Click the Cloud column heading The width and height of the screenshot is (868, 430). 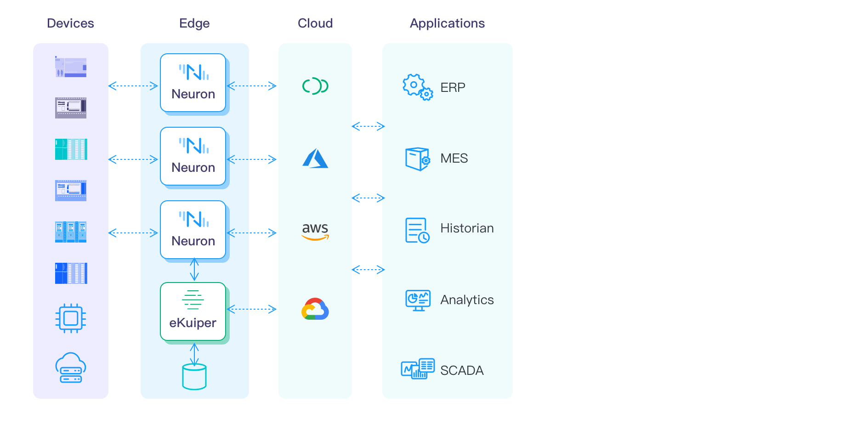pyautogui.click(x=315, y=23)
